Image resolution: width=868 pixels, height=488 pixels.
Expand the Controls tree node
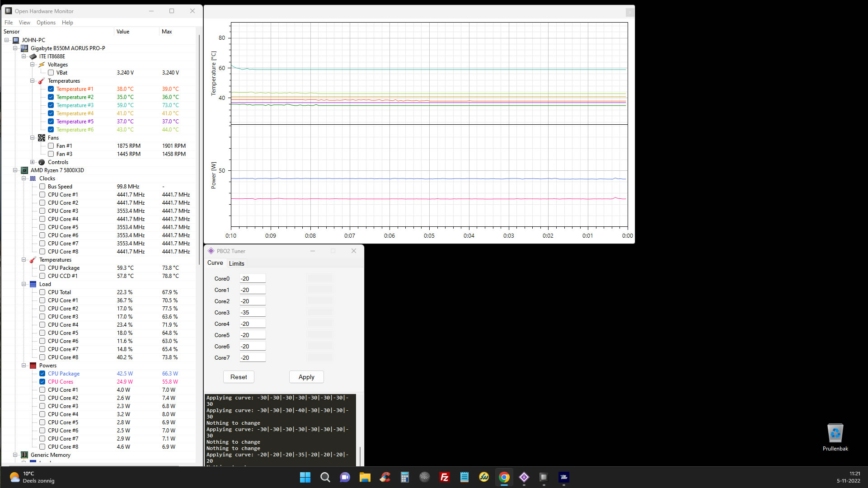coord(33,162)
